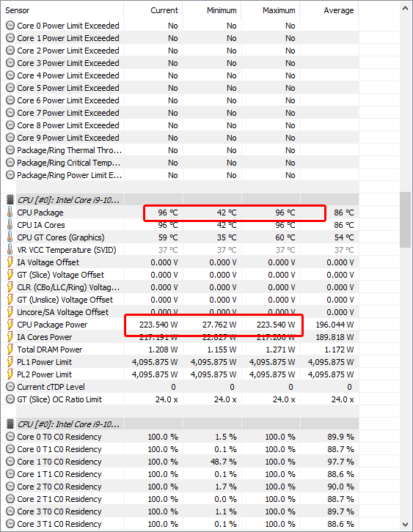Click the lower CPU group header chip icon
This screenshot has width=413, height=532.
click(x=10, y=424)
